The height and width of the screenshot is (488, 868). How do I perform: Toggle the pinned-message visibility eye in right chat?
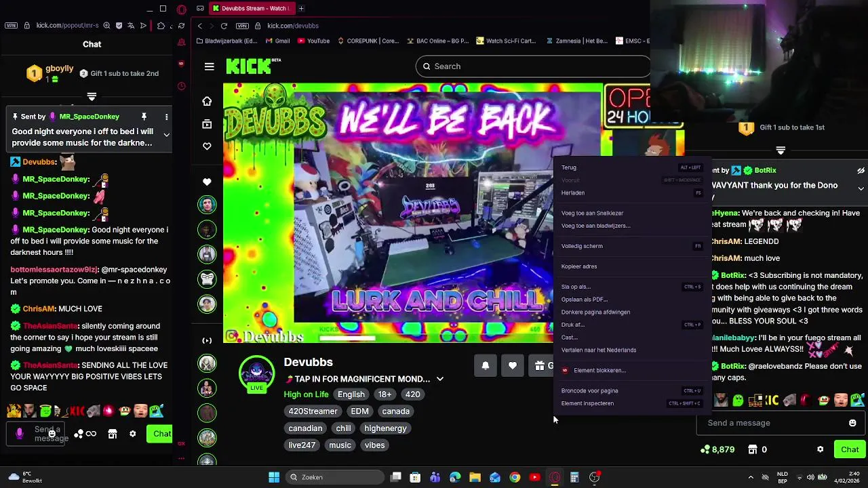(861, 171)
